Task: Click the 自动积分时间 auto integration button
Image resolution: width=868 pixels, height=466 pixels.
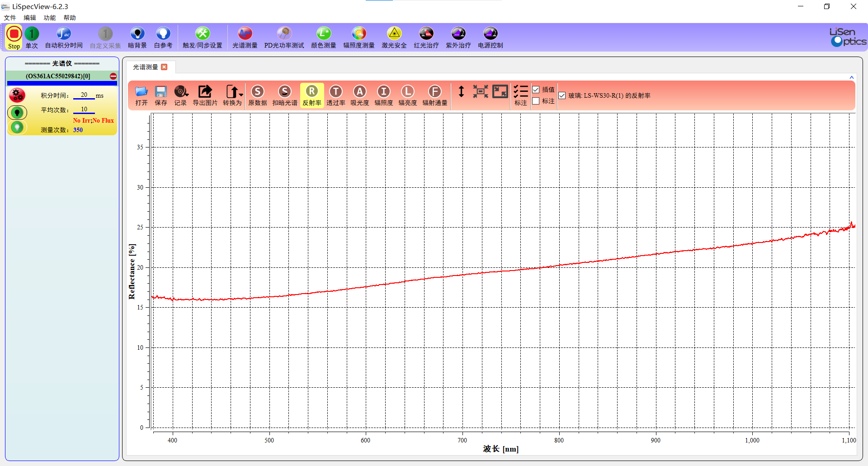Action: pos(64,34)
